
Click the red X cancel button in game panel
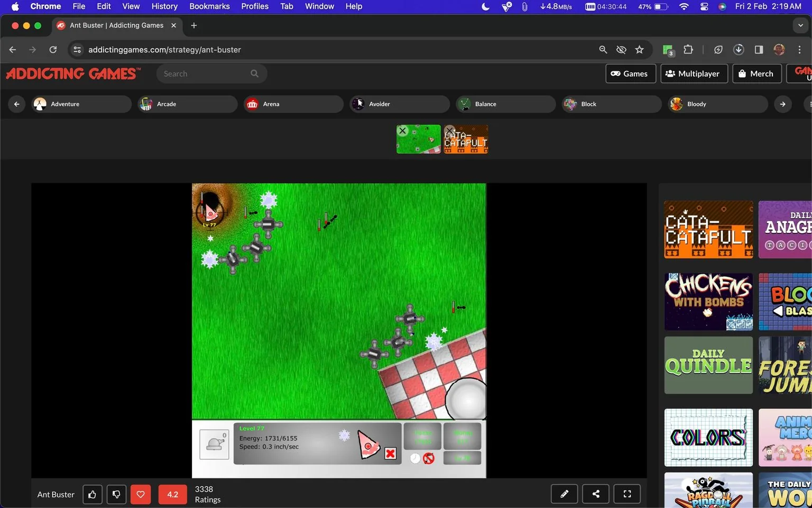pos(390,453)
